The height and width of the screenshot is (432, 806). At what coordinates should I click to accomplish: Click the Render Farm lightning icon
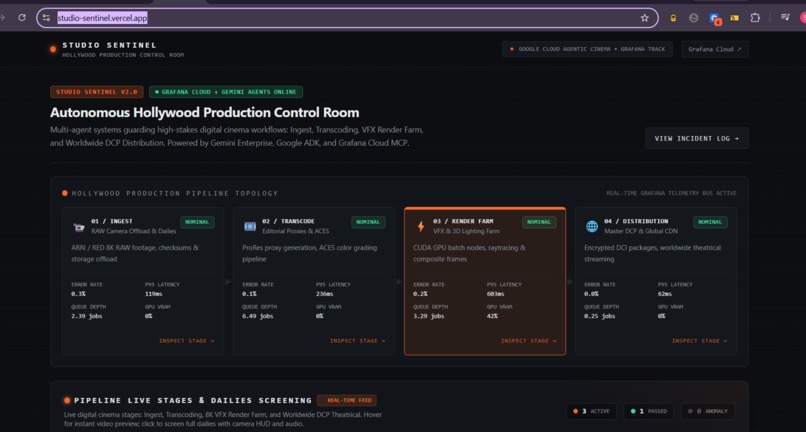pos(420,226)
